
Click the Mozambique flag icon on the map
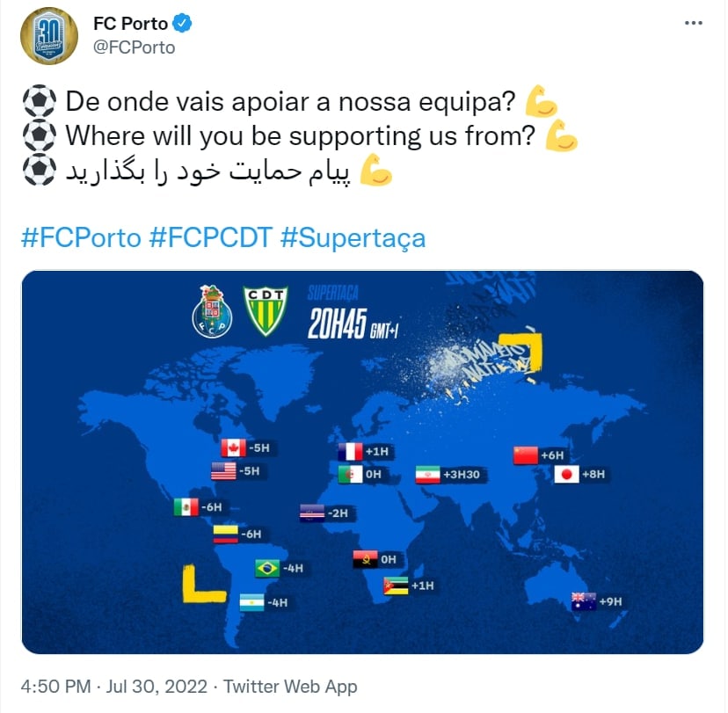396,586
